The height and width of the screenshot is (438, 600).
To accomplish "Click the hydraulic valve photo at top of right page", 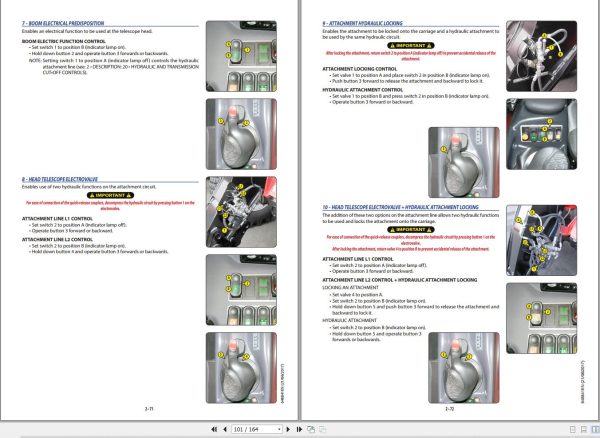I will [x=541, y=56].
